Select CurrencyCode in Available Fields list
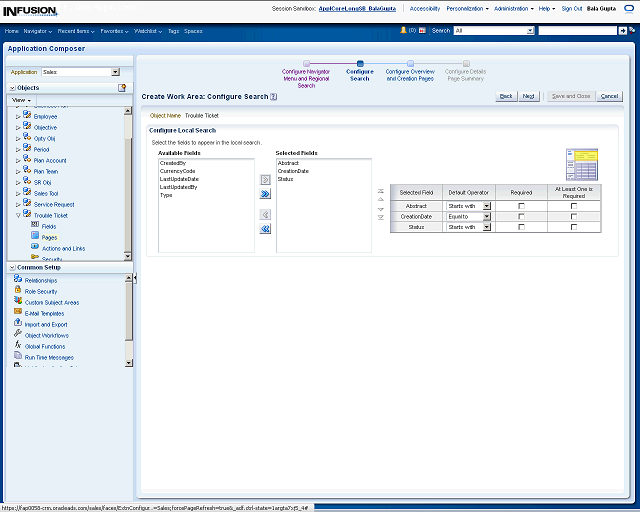The image size is (640, 512). (x=179, y=170)
